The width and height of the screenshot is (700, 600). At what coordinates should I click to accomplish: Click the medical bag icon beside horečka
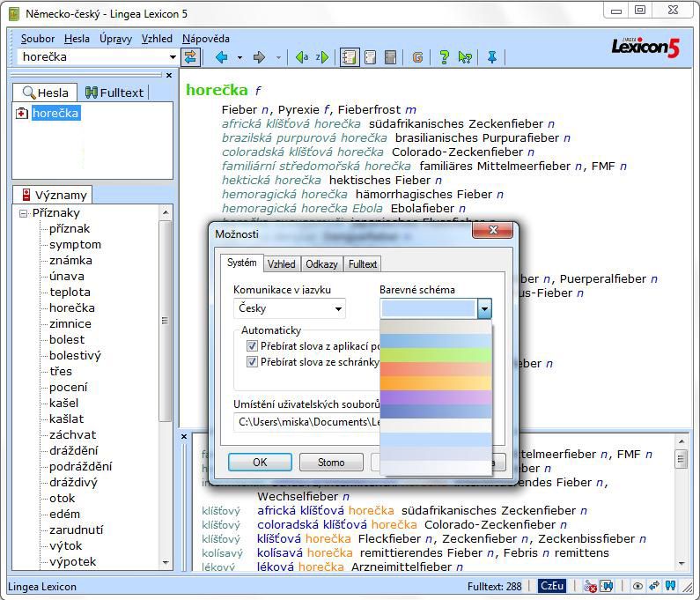tap(21, 114)
